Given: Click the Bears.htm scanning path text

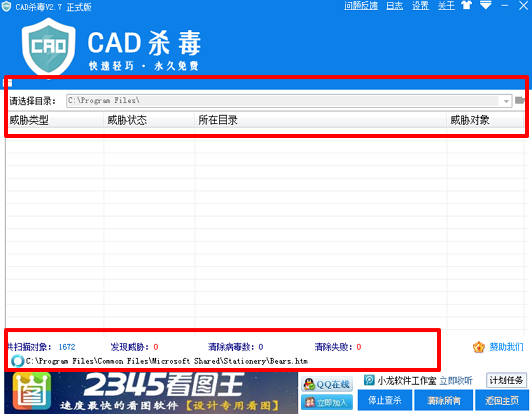Looking at the screenshot, I should 167,361.
